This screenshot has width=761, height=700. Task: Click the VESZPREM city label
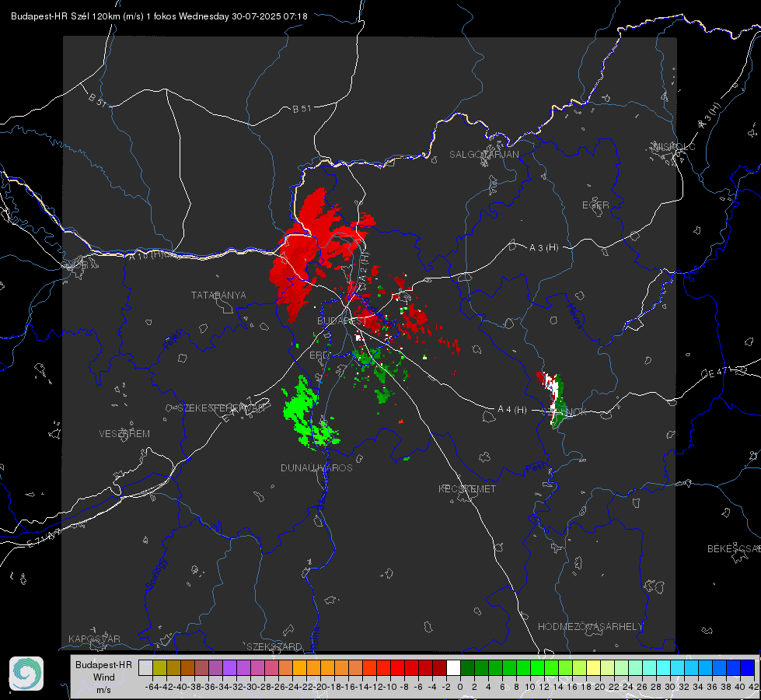(124, 433)
